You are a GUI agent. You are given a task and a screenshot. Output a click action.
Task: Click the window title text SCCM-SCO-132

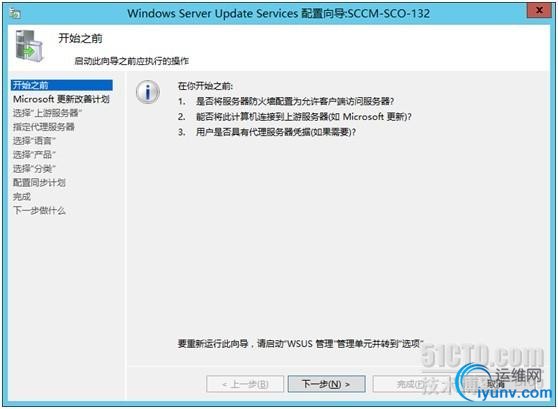pyautogui.click(x=389, y=14)
